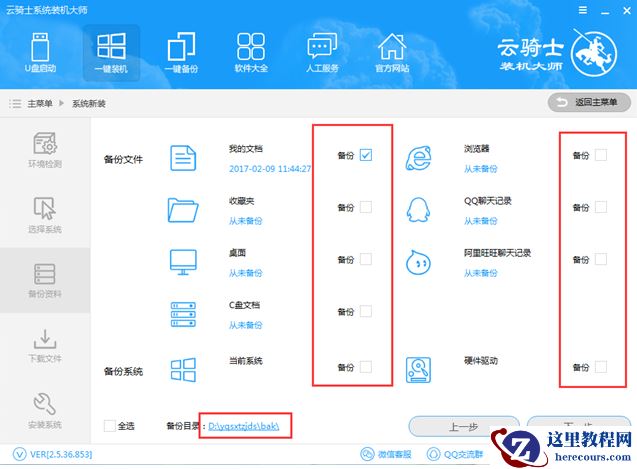The height and width of the screenshot is (469, 637).
Task: Click the 备份系统 section label
Action: pos(124,371)
